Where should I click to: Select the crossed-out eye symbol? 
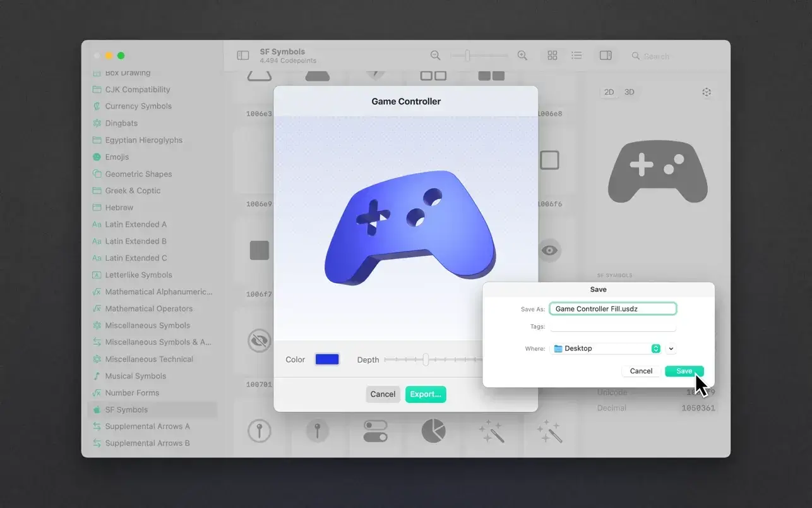click(x=259, y=341)
